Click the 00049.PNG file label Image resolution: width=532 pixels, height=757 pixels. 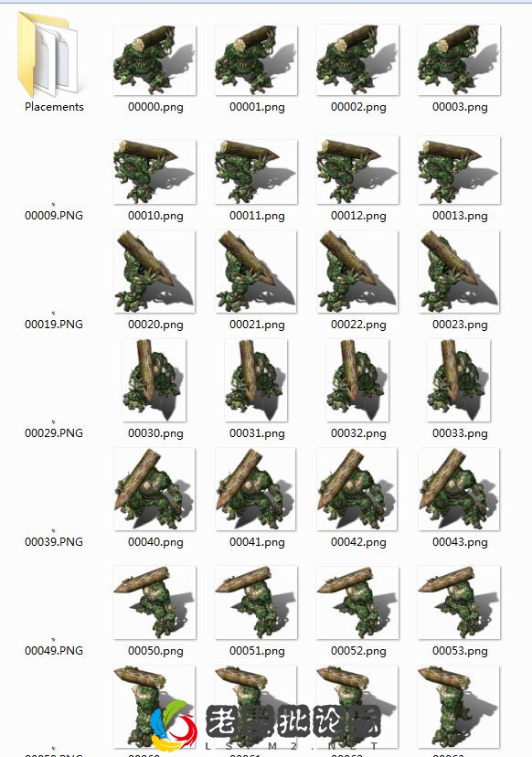[54, 650]
